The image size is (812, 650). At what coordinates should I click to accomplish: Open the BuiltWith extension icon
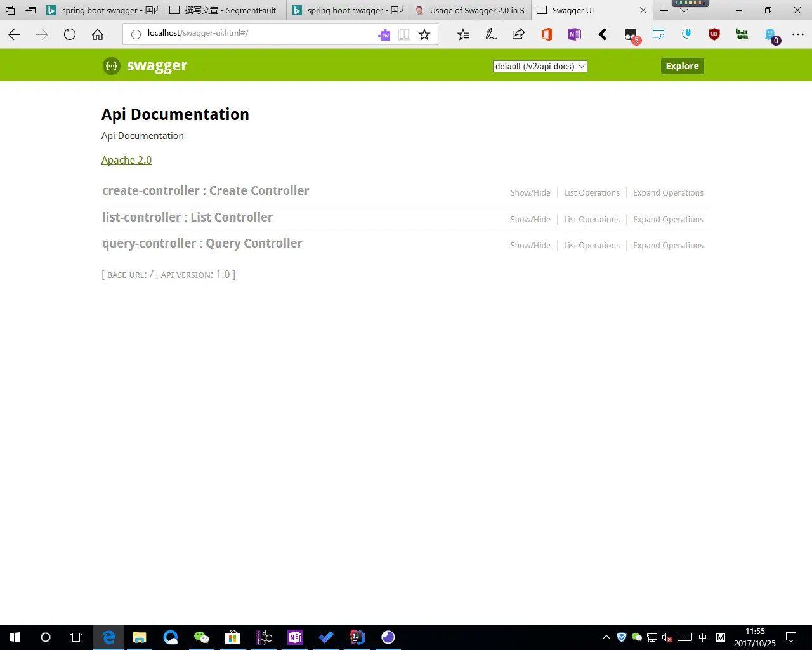click(x=742, y=35)
